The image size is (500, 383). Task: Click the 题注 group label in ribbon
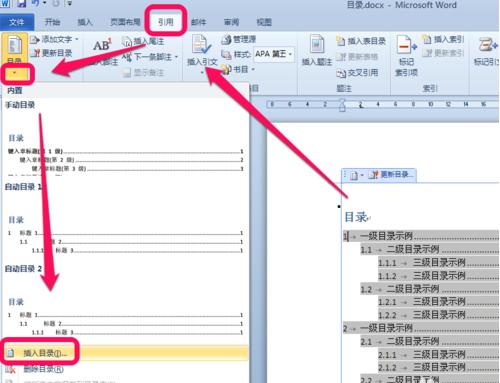click(x=344, y=88)
